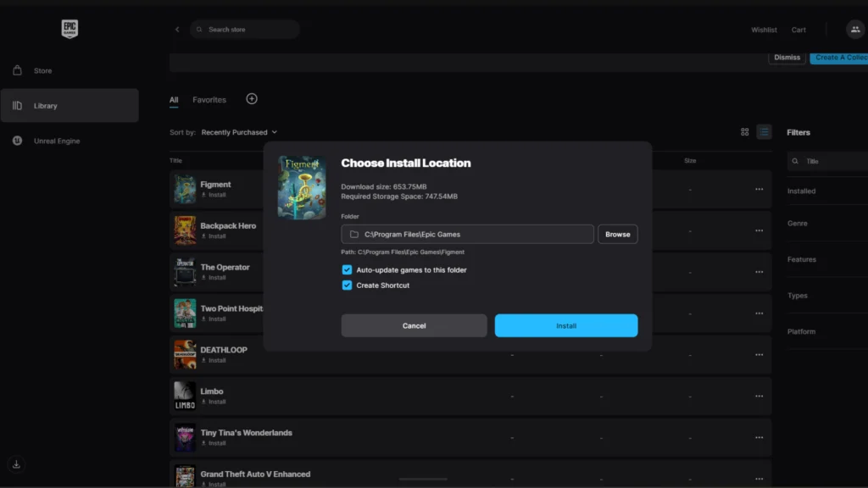Click the blue Install button
The image size is (868, 488).
coord(565,326)
